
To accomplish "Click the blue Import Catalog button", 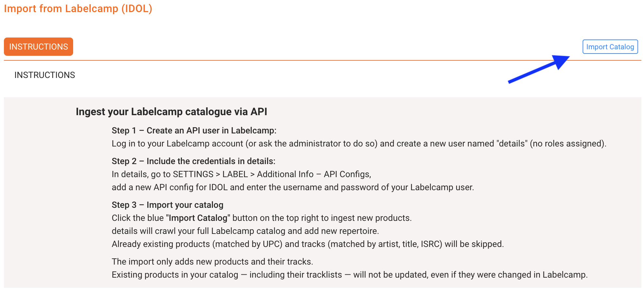I will pyautogui.click(x=610, y=47).
